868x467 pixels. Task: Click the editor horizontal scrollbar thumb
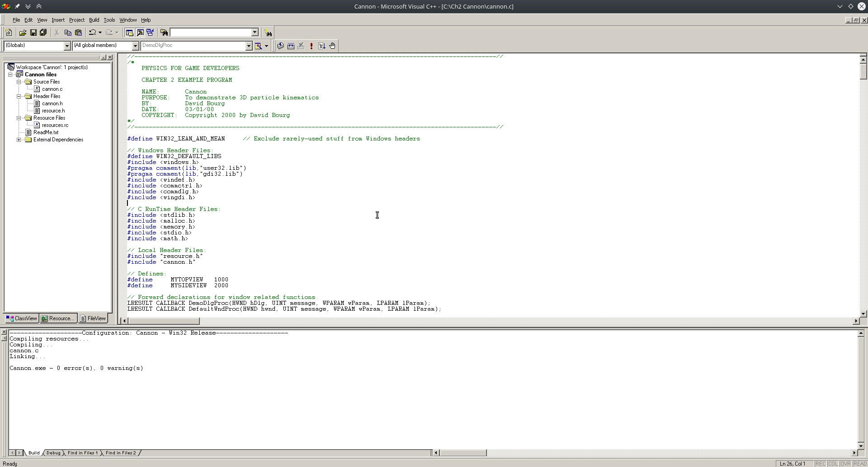click(164, 321)
